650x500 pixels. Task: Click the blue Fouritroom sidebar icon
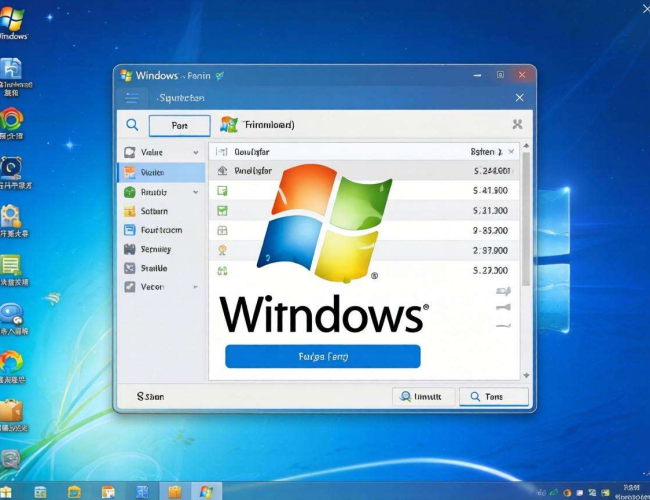click(130, 230)
